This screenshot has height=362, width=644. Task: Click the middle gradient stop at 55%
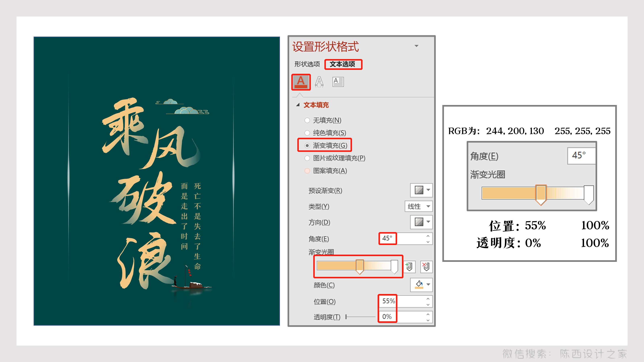click(x=359, y=266)
